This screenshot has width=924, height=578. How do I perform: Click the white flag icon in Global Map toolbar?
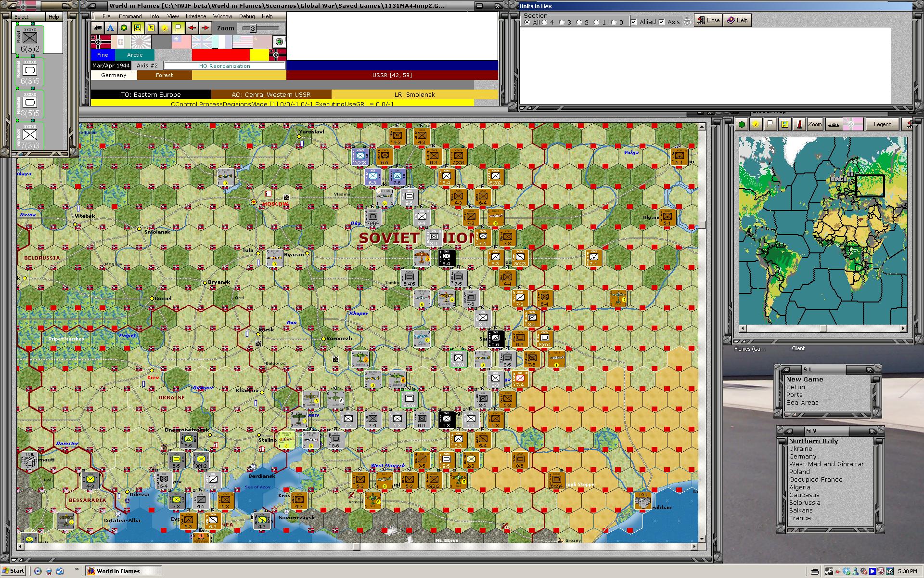(x=770, y=124)
